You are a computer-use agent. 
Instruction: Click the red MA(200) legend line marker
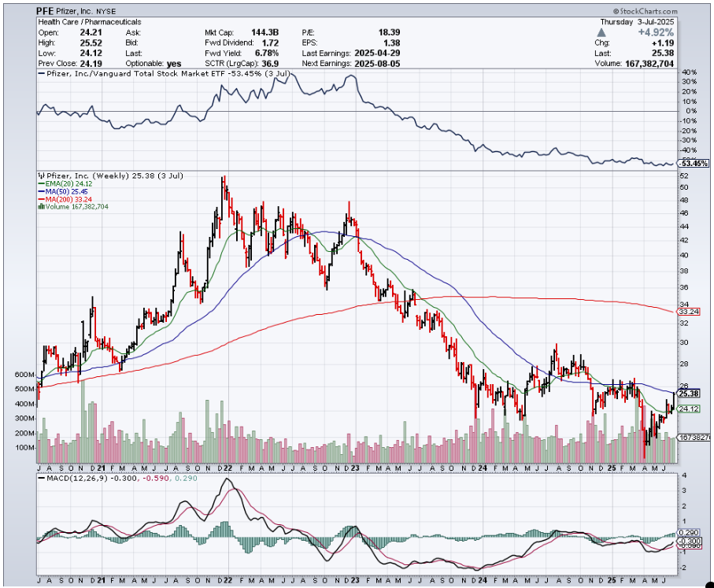pyautogui.click(x=42, y=199)
